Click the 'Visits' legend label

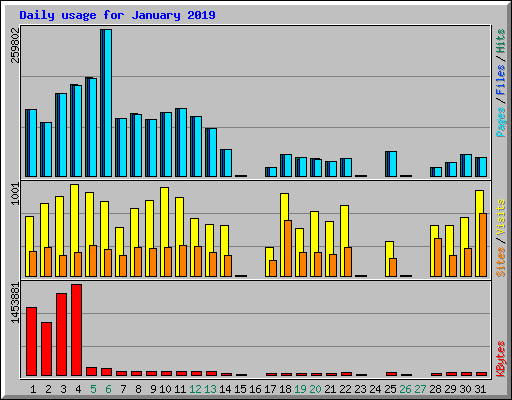501,218
